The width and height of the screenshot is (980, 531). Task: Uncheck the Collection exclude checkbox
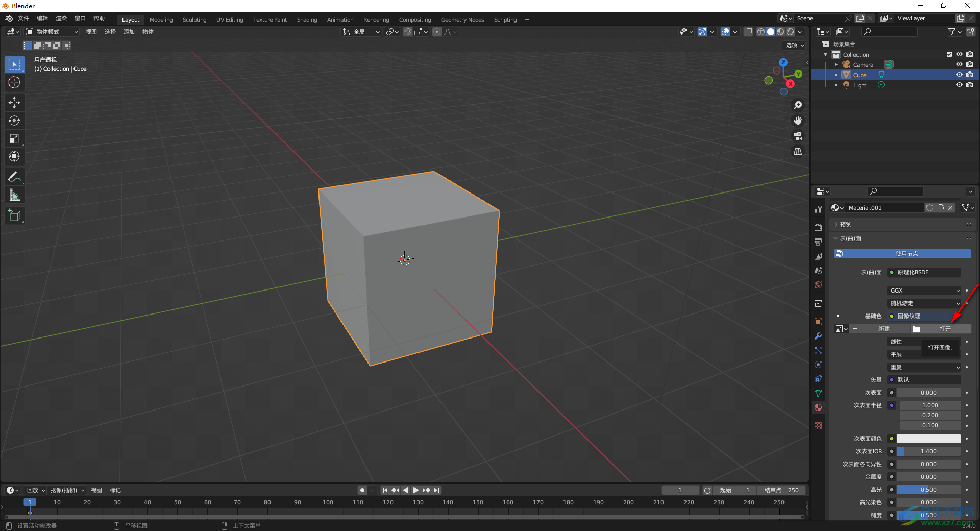click(949, 54)
